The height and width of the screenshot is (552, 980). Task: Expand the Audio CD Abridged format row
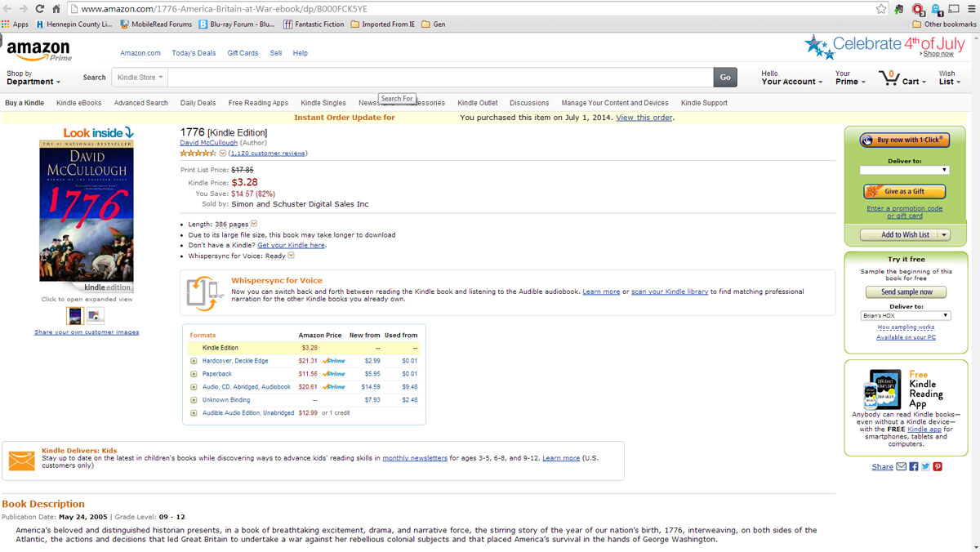[194, 387]
